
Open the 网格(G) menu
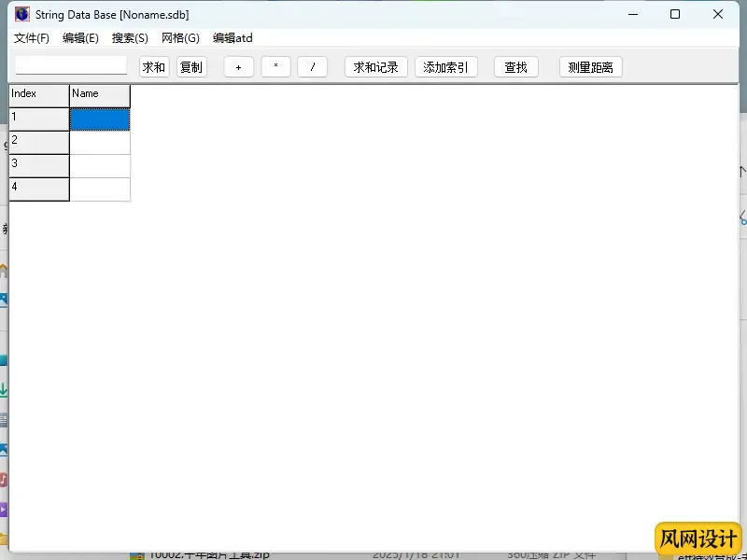(x=180, y=38)
